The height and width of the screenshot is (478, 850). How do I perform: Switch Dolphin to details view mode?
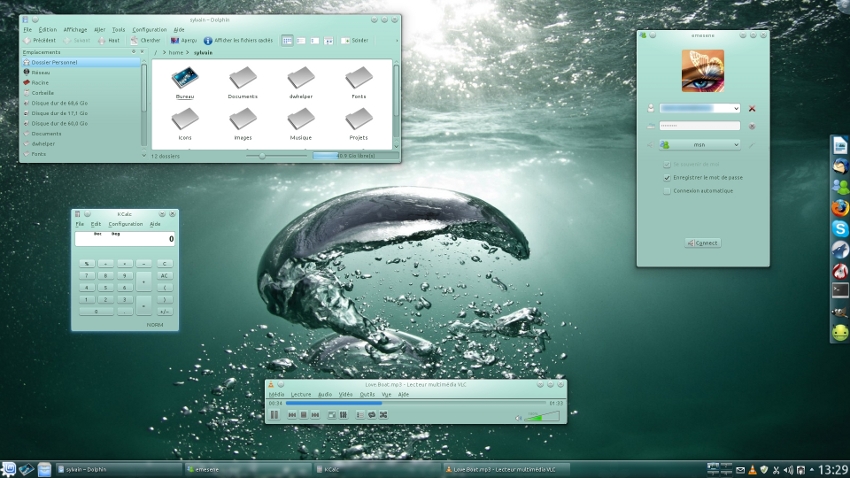pos(301,41)
